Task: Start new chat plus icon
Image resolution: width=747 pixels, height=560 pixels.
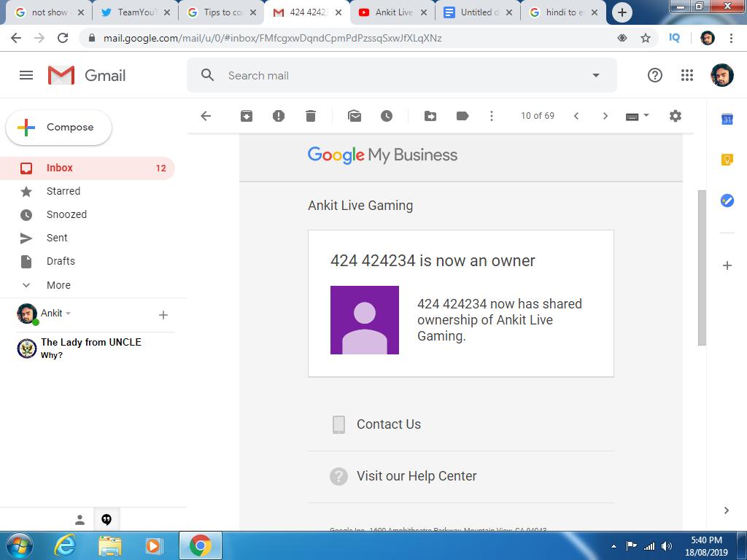Action: coord(163,315)
